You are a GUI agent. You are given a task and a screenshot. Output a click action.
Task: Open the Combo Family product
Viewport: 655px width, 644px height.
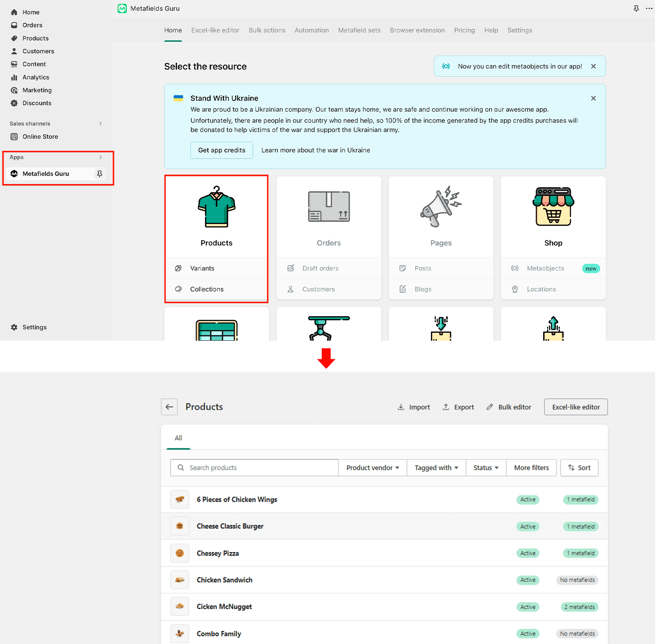(384, 633)
